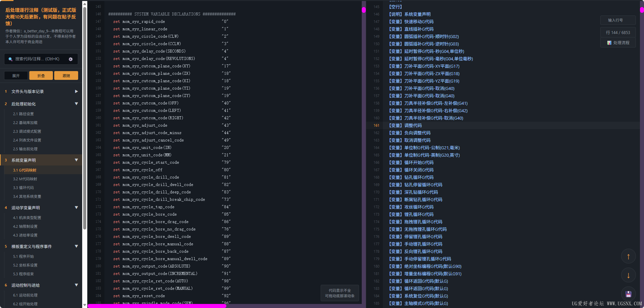The image size is (644, 308).
Task: Click the 折叠 button
Action: [41, 75]
